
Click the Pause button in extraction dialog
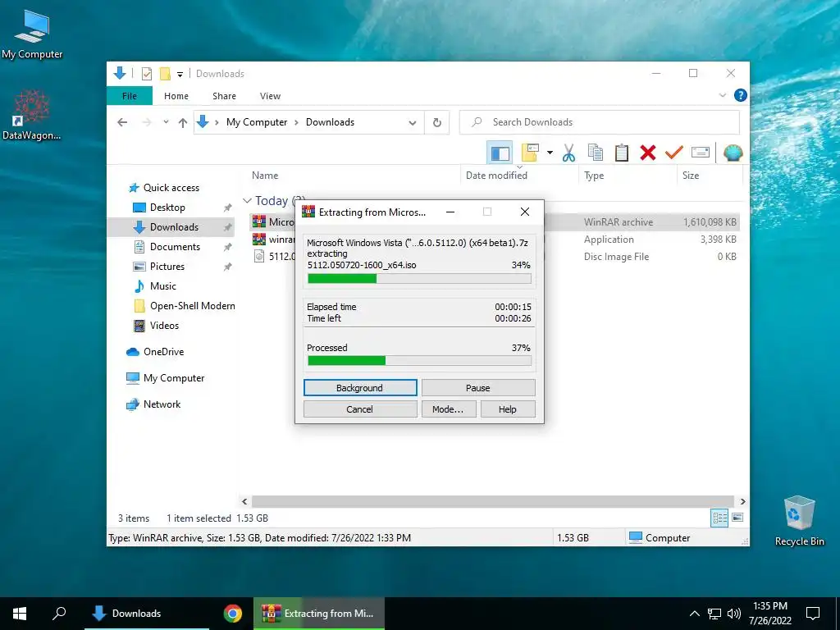pyautogui.click(x=478, y=388)
